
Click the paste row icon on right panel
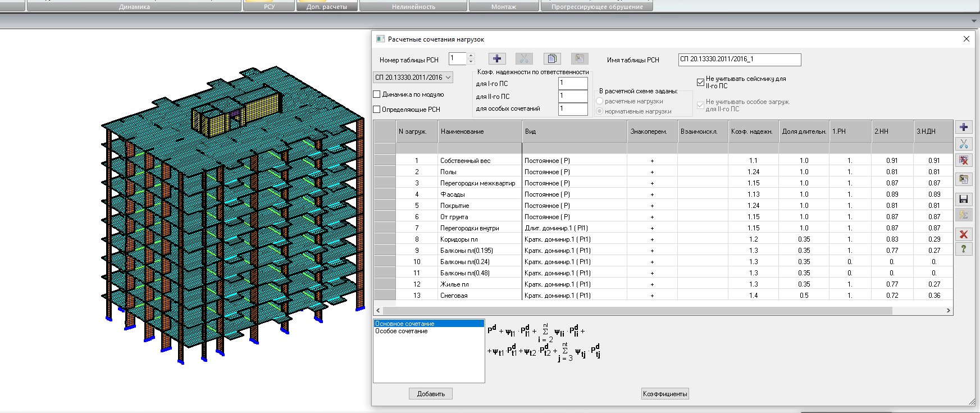(964, 179)
